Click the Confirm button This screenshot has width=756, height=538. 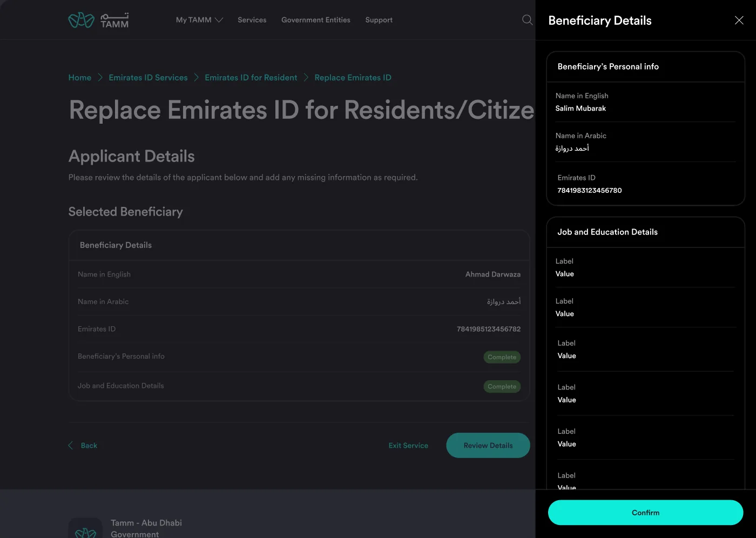646,513
